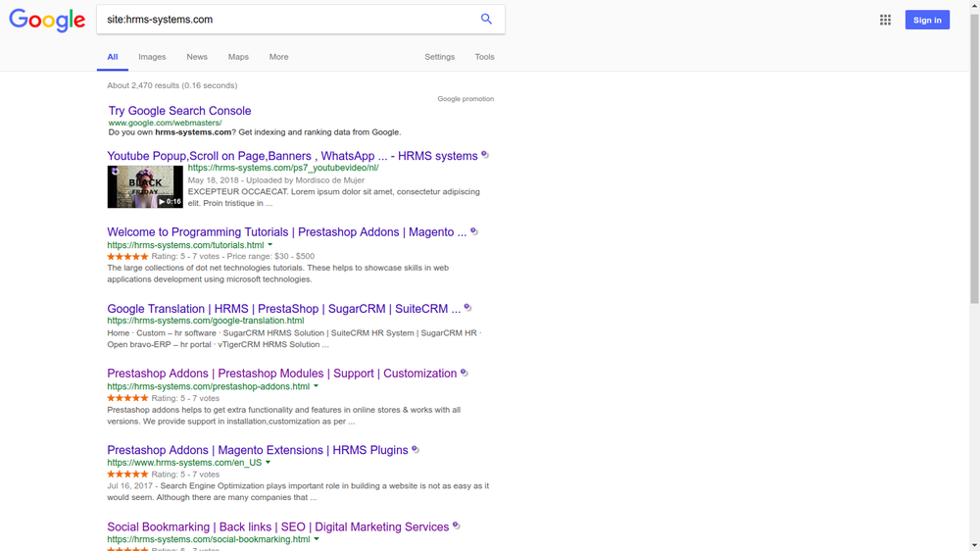The image size is (980, 551).
Task: Click the icon after Magento Extensions result title
Action: [416, 449]
